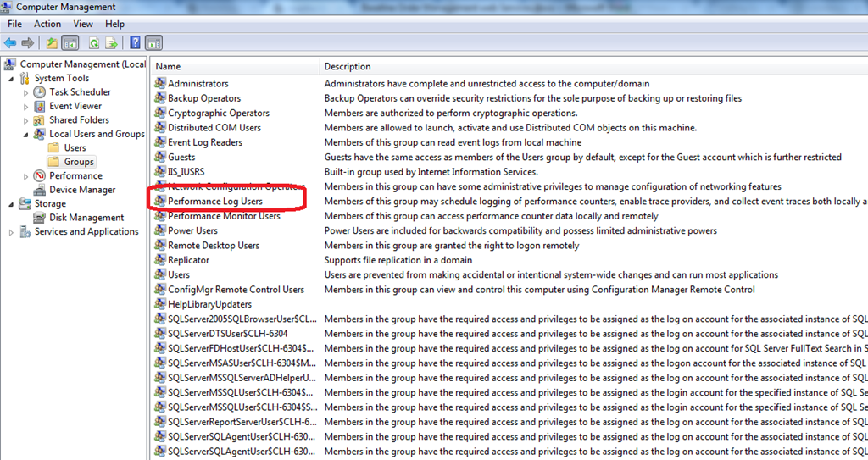
Task: Click the Guests group icon
Action: (160, 157)
